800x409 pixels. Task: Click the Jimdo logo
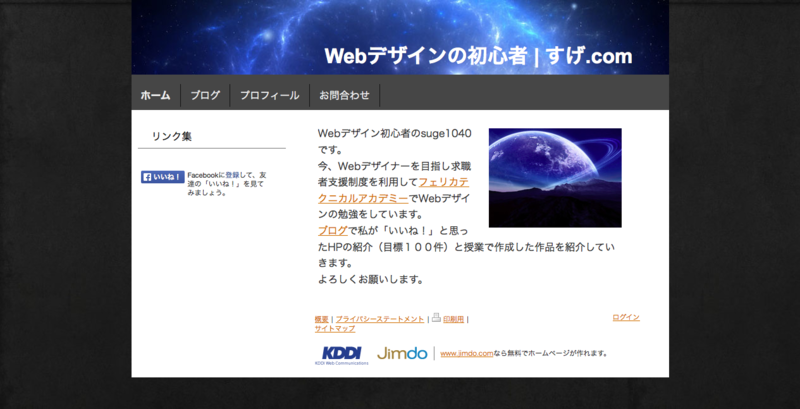(402, 353)
